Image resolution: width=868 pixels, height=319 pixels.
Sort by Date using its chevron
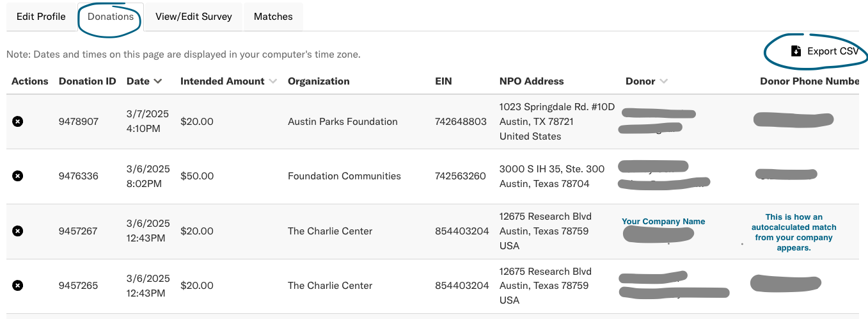pos(158,81)
